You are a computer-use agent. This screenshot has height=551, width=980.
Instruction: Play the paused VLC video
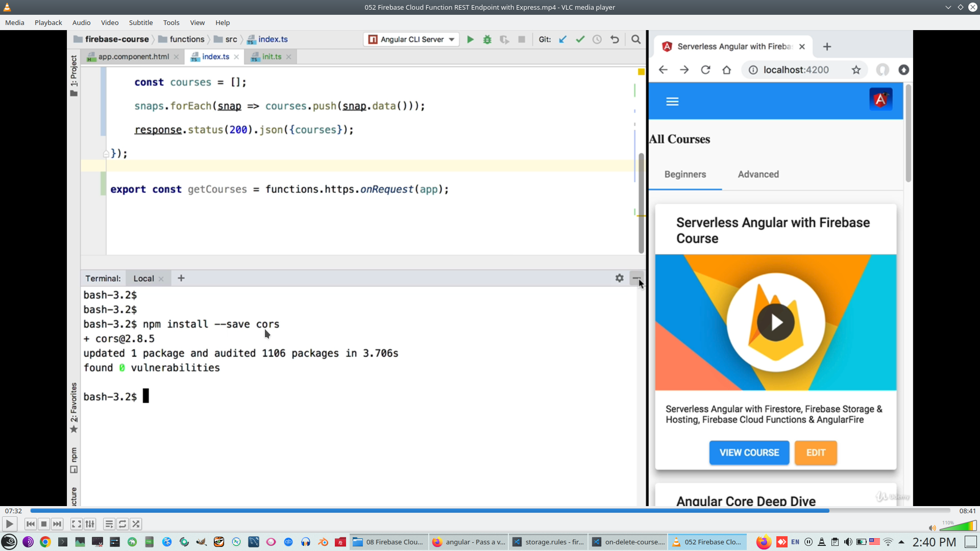pyautogui.click(x=9, y=524)
